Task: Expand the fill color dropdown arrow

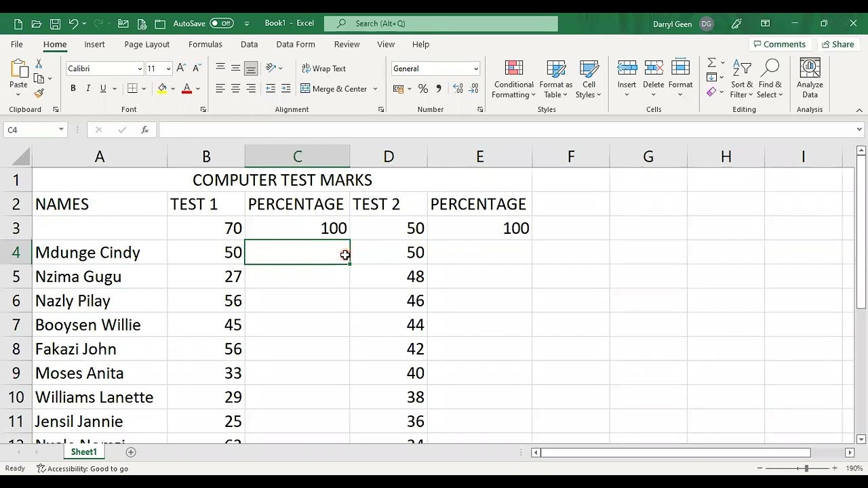Action: point(173,89)
